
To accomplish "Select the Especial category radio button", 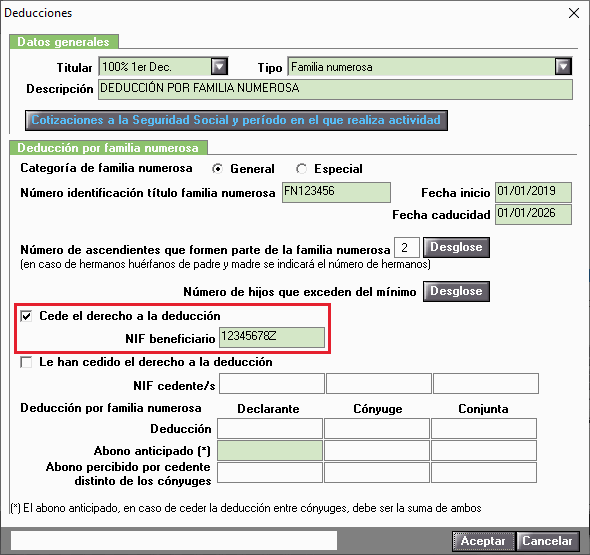I will pos(301,169).
